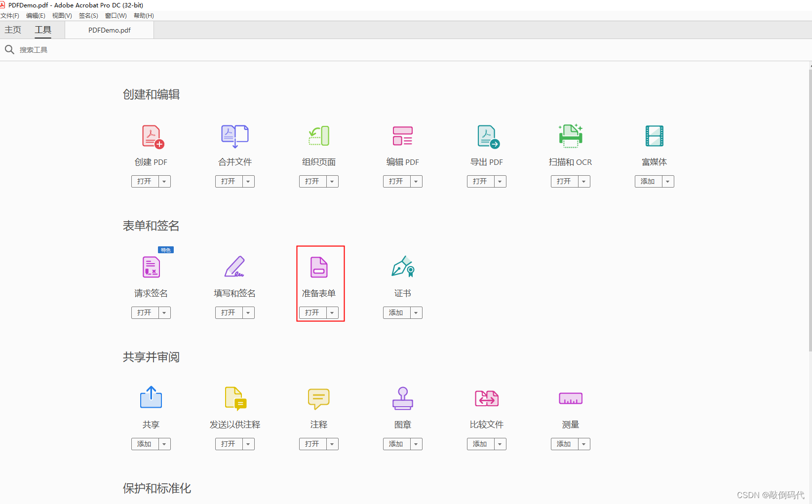This screenshot has height=504, width=812.
Task: Click 添加 button under 测量
Action: coord(565,444)
